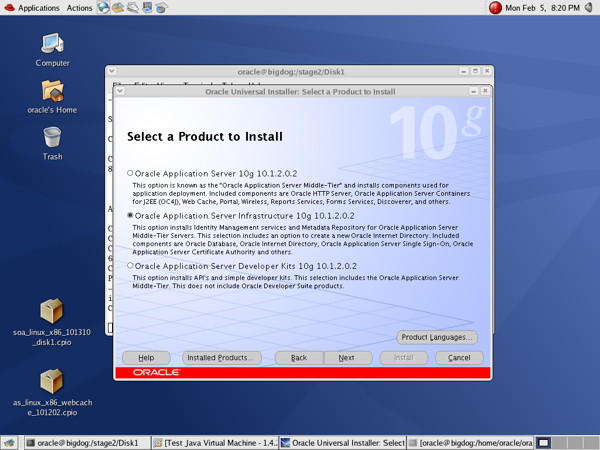
Task: Select Oracle Application Server Developer Kits option
Action: 131,266
